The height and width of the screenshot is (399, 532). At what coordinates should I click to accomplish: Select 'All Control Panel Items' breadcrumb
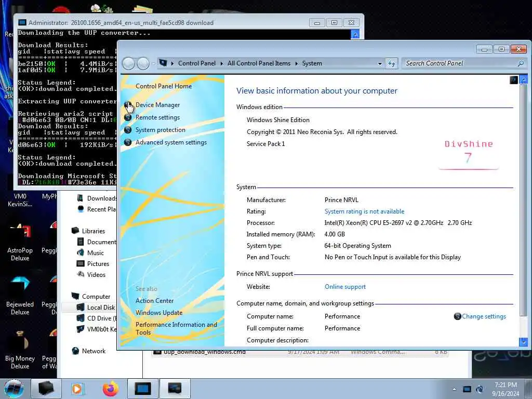tap(259, 63)
